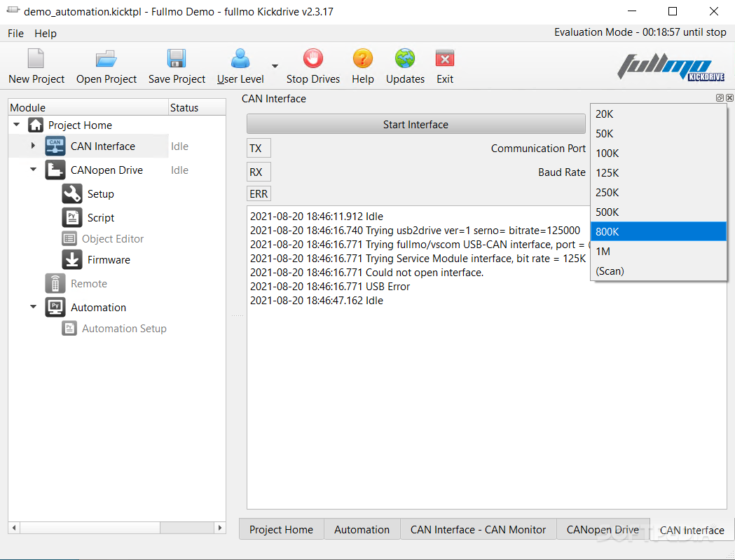Select the (Scan) baud rate option
Screen dimensions: 735x560
point(659,271)
